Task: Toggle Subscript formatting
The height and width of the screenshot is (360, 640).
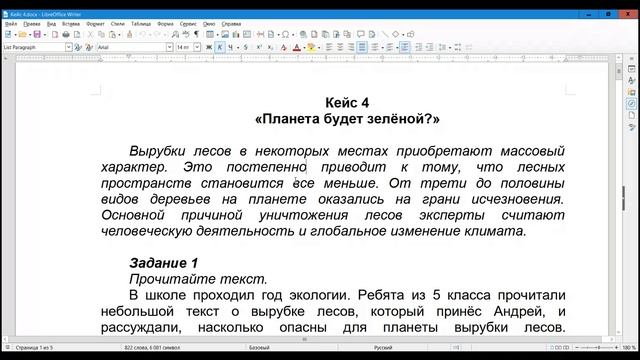Action: pyautogui.click(x=270, y=48)
